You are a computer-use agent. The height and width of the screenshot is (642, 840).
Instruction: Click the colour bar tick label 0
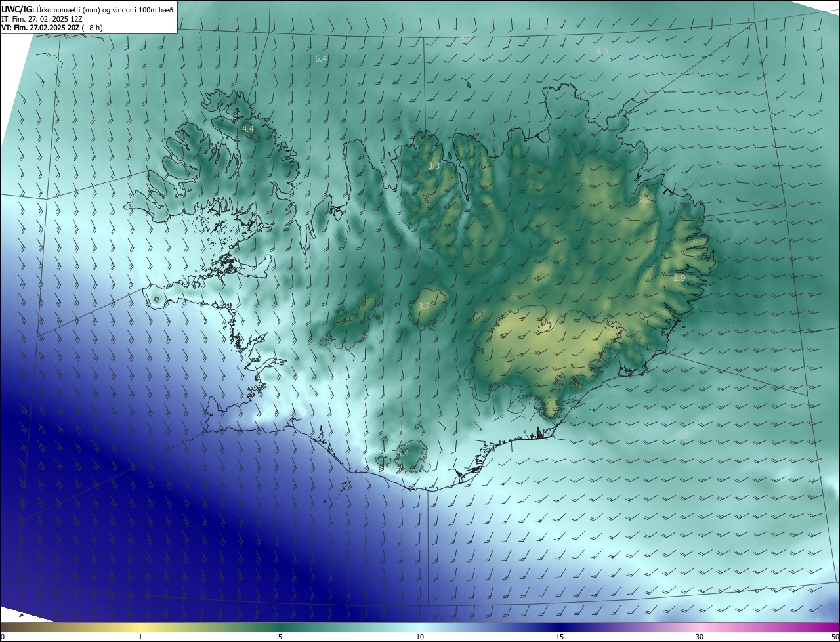(x=2, y=637)
